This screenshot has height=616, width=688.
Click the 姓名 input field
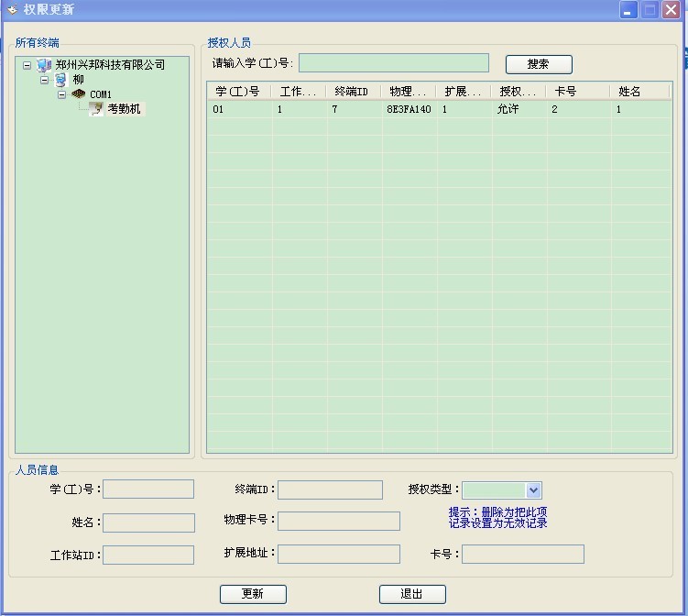click(x=148, y=522)
